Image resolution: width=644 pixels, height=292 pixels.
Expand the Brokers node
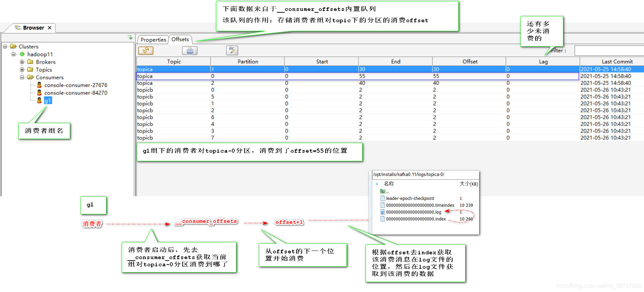22,62
